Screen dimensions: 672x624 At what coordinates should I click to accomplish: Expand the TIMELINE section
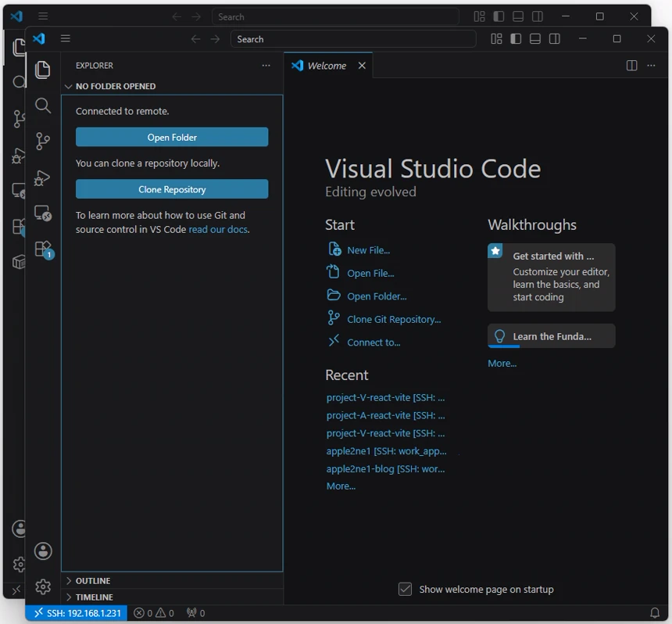(x=172, y=597)
